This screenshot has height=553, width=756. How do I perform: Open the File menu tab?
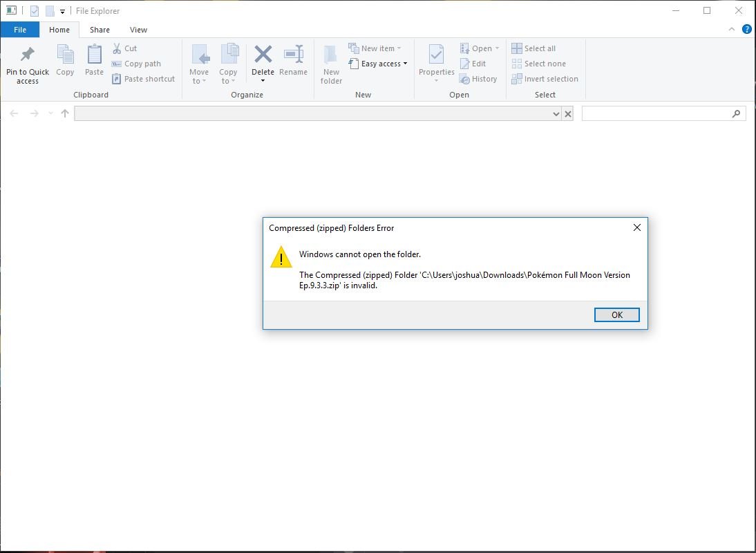(20, 30)
